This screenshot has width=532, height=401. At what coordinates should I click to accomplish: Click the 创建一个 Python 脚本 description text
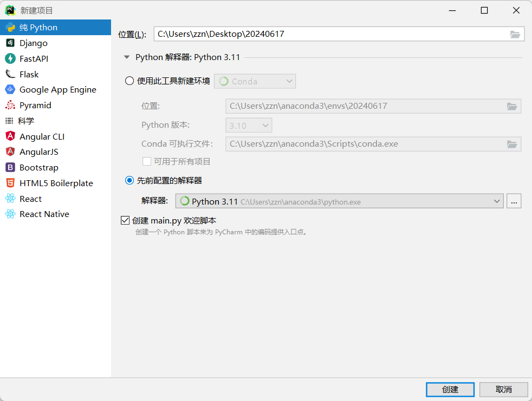coord(222,232)
